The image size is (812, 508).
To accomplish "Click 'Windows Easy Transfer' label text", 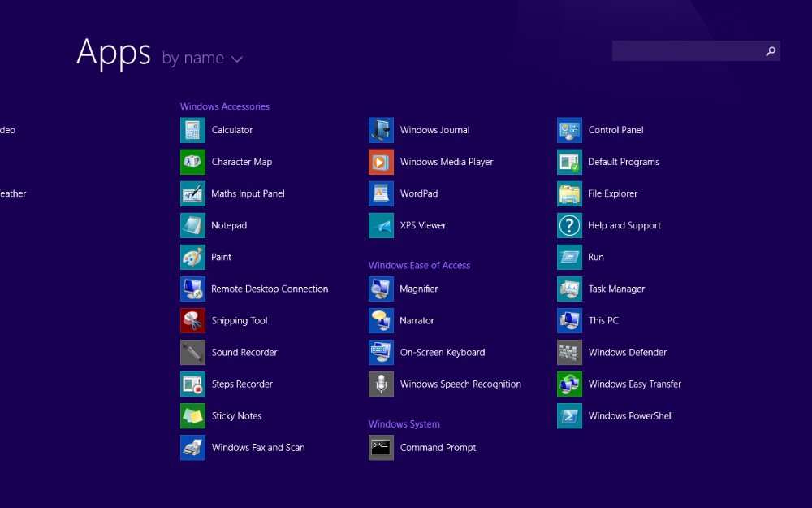I will click(x=634, y=384).
